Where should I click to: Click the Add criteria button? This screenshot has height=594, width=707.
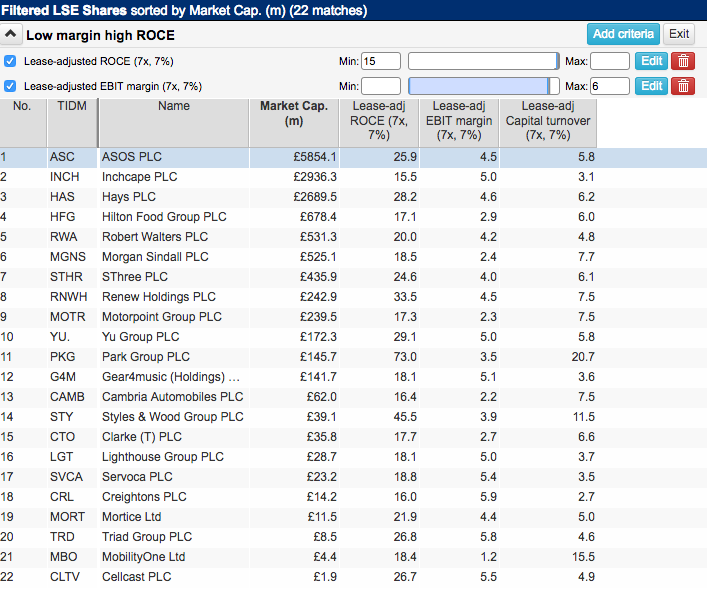tap(623, 34)
